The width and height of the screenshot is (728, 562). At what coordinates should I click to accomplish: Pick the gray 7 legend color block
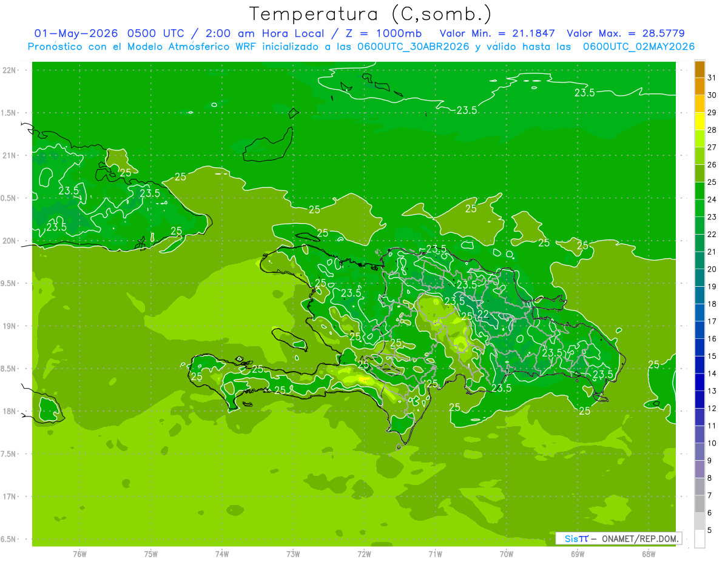(699, 487)
